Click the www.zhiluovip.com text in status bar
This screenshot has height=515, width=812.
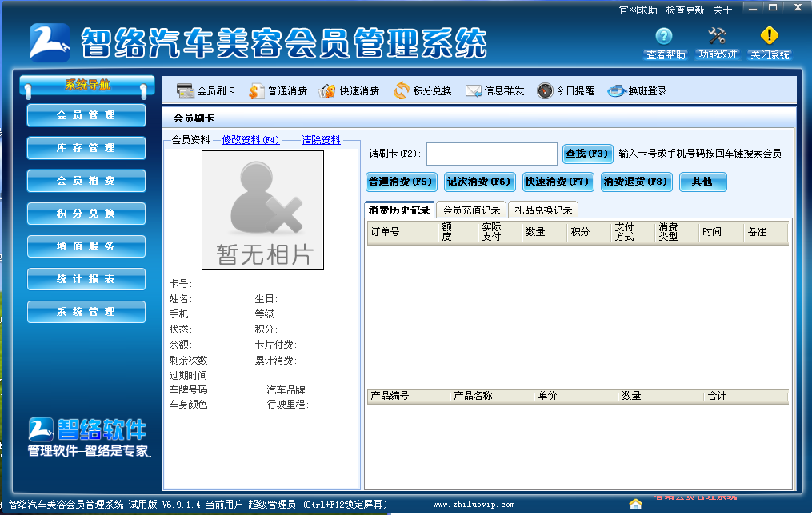(x=474, y=504)
